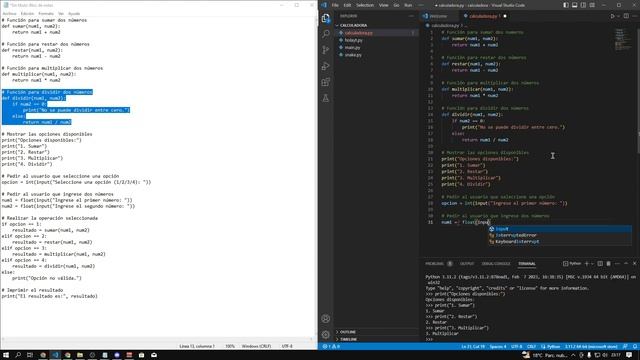Expand the TIMELINE section
The image size is (640, 360).
tap(348, 339)
